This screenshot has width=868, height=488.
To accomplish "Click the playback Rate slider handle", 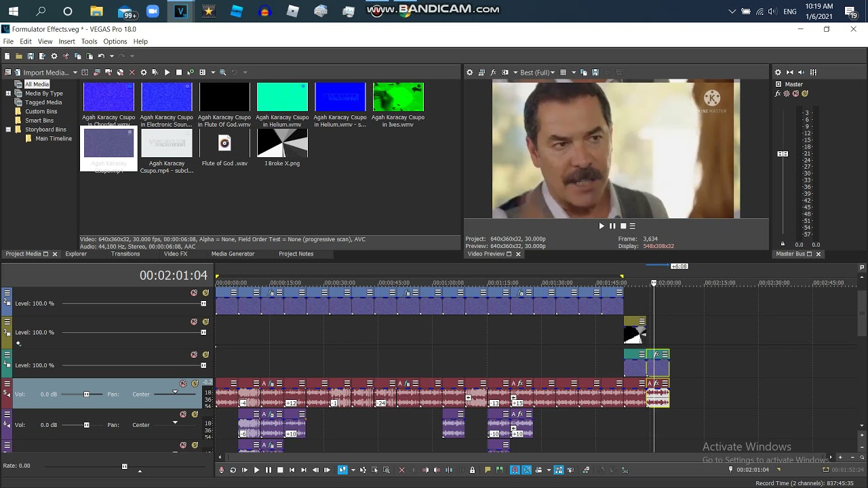I will 124,466.
